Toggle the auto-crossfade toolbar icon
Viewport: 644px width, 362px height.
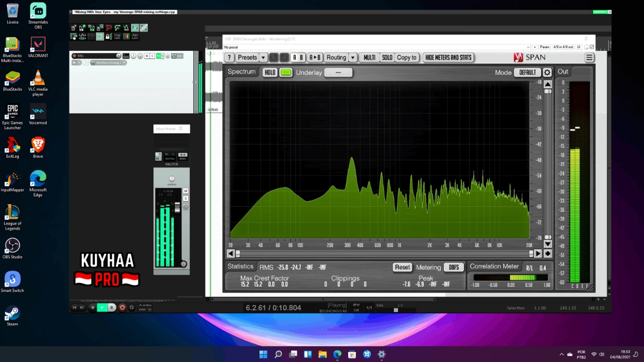[135, 28]
